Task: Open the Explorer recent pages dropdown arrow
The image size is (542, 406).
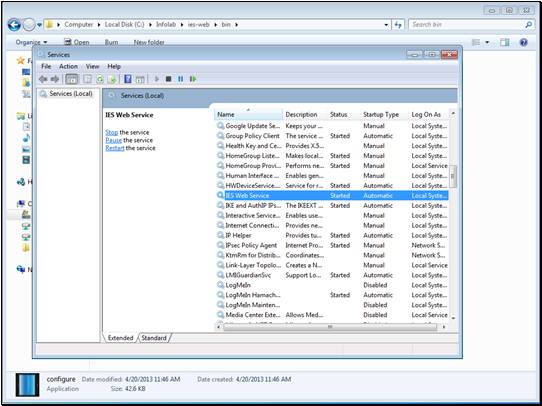Action: click(x=39, y=25)
